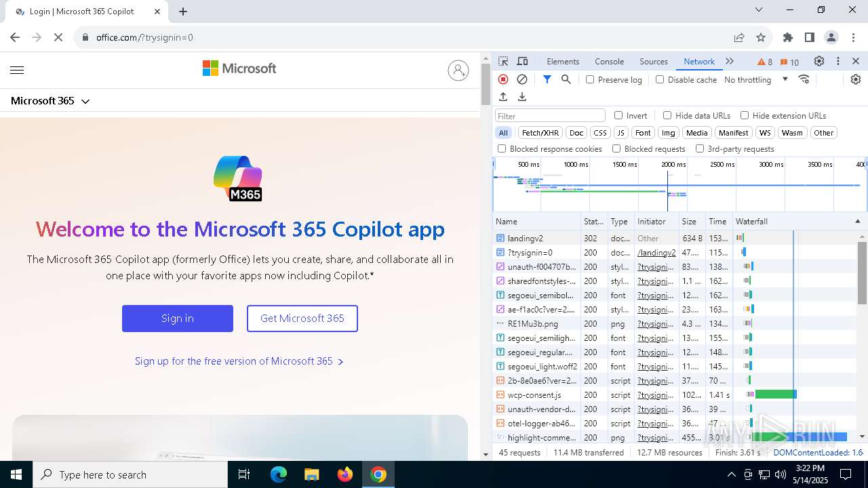Viewport: 868px width, 488px height.
Task: Click the 10 issues indicator
Action: [789, 62]
